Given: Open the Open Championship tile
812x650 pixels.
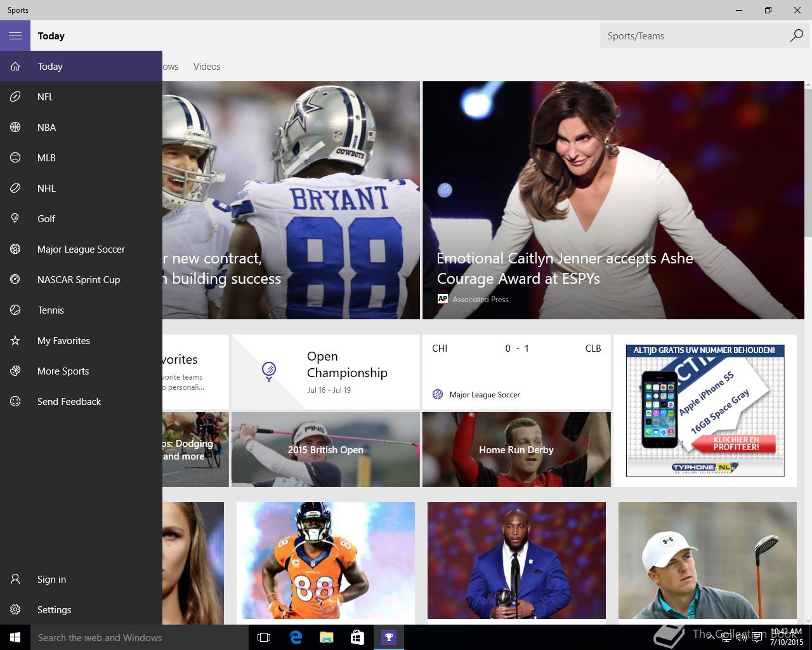Looking at the screenshot, I should tap(325, 372).
